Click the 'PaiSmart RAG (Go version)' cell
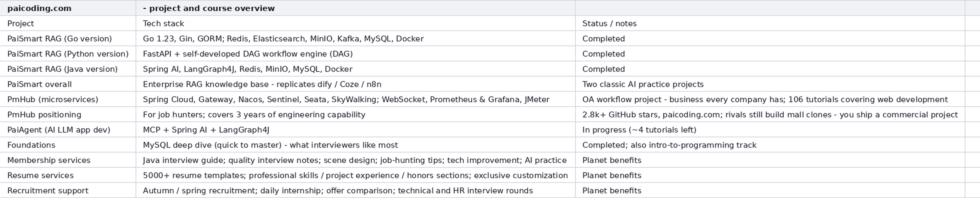 click(x=68, y=38)
